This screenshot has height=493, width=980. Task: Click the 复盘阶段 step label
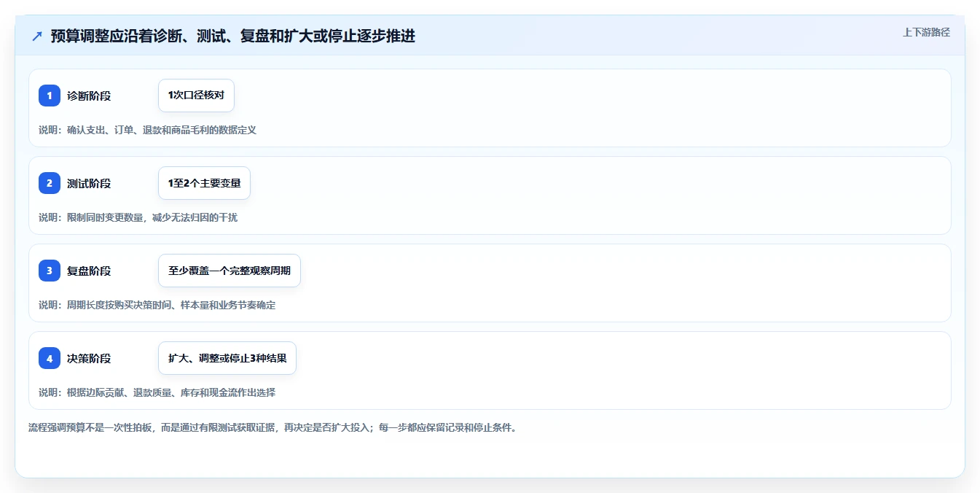89,271
